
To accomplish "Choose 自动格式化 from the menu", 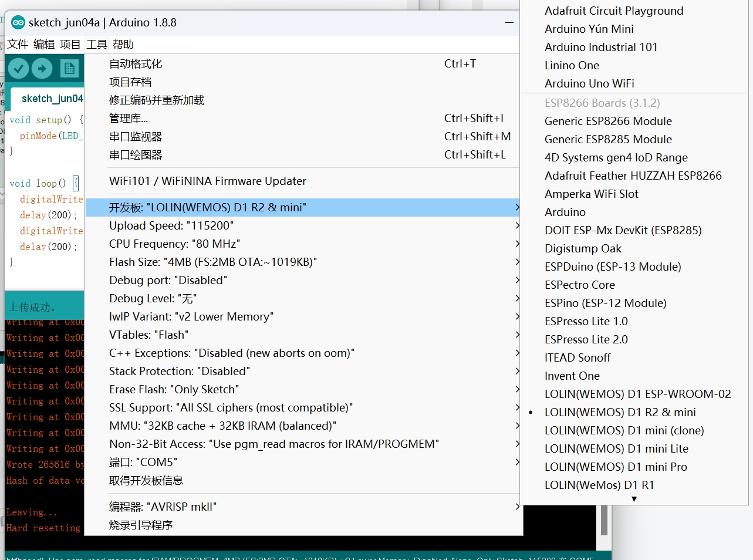I will click(303, 64).
